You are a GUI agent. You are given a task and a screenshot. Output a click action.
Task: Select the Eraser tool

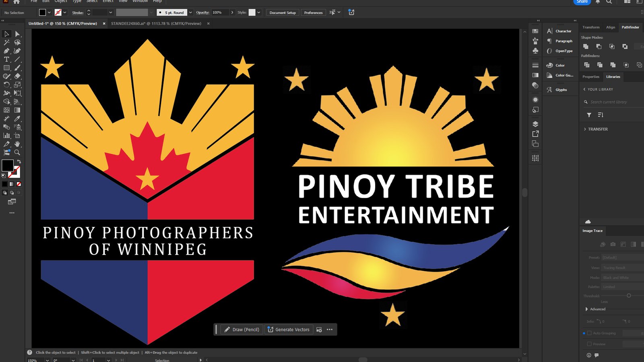pyautogui.click(x=17, y=76)
